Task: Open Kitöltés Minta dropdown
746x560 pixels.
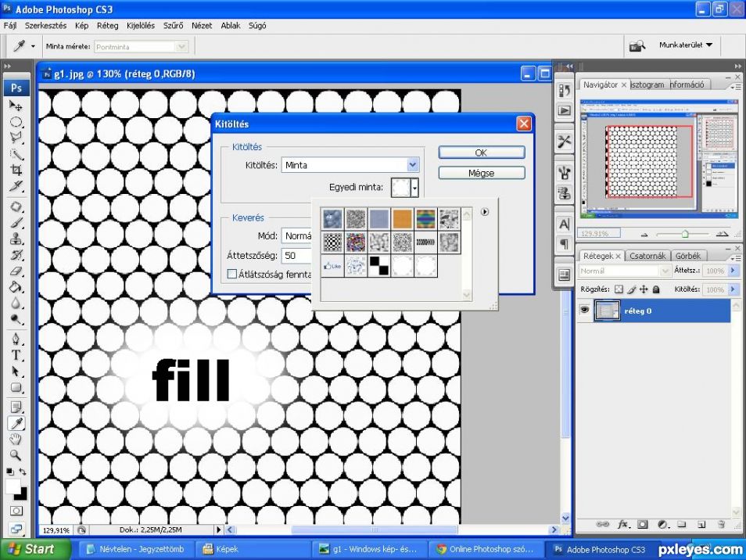Action: click(350, 165)
